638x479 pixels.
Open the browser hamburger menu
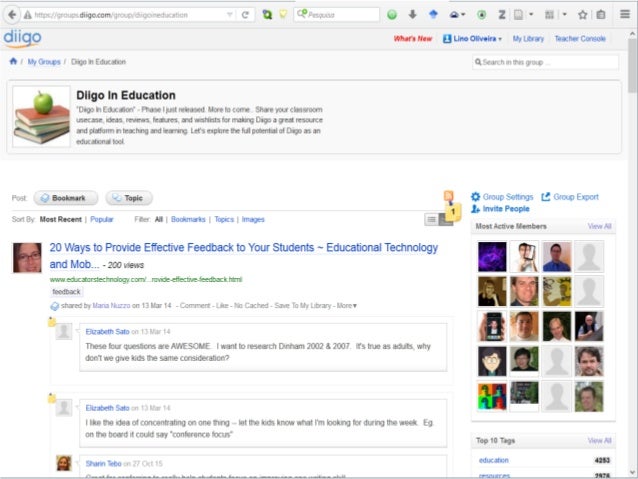(625, 14)
